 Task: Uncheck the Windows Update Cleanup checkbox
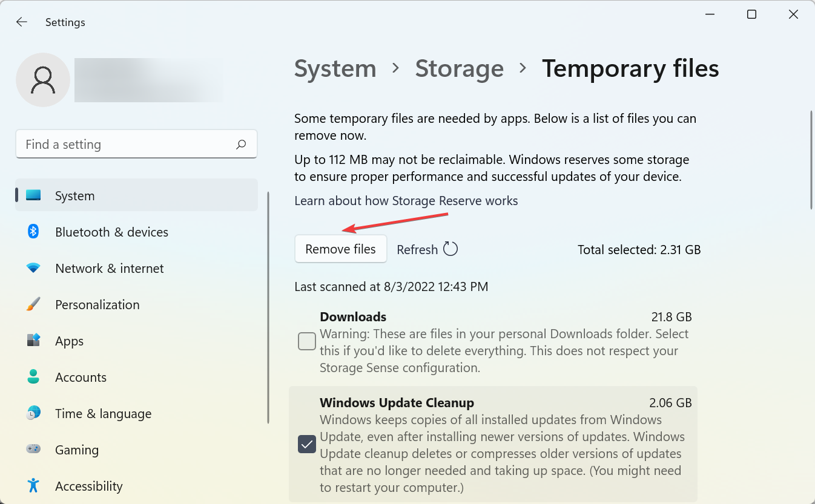[307, 445]
